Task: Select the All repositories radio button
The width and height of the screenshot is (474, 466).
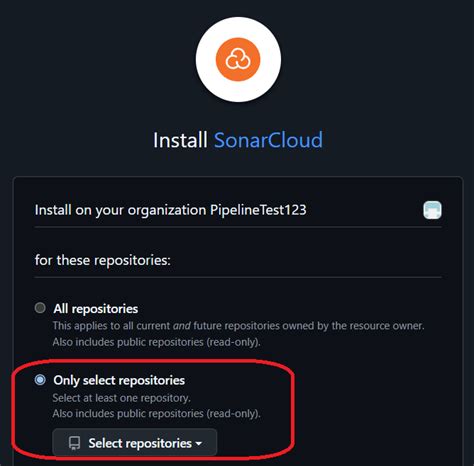Action: point(40,308)
